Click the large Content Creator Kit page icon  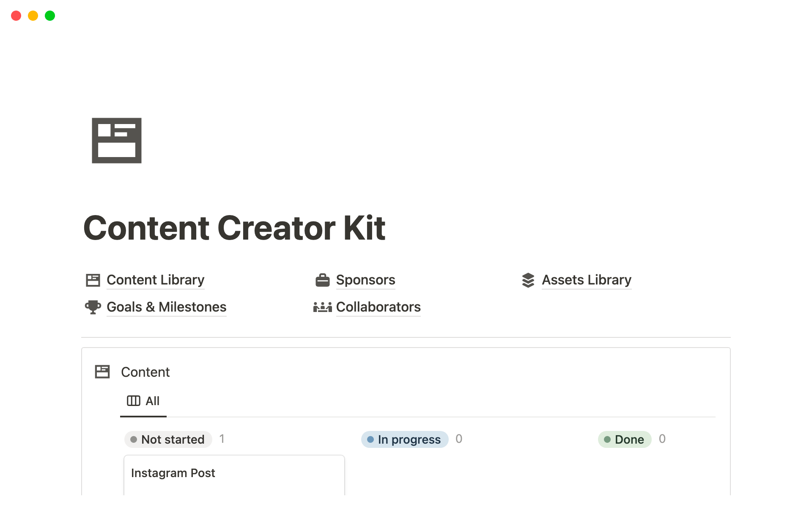(x=117, y=141)
